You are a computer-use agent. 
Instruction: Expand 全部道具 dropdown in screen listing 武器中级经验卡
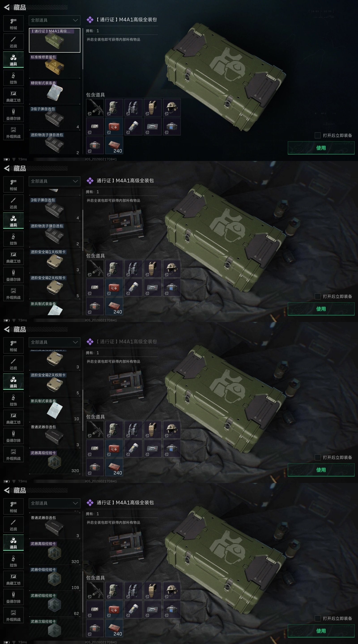pos(55,503)
